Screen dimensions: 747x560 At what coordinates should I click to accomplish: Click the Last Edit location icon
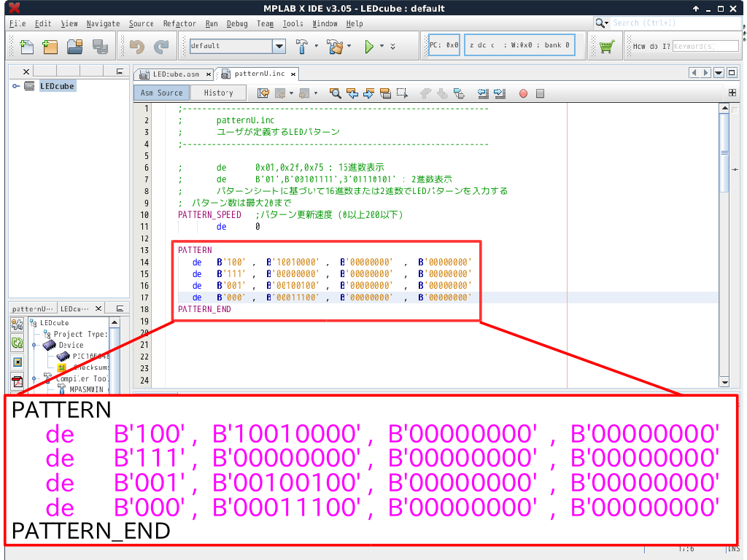pos(263,93)
